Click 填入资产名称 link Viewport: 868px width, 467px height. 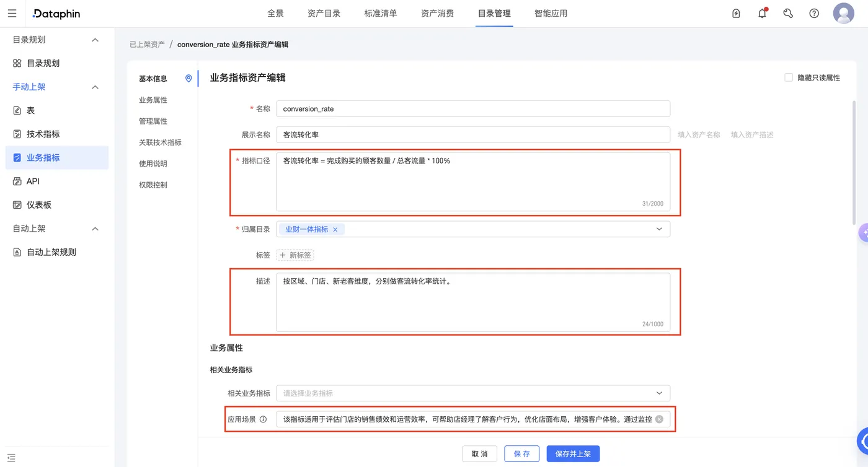[x=699, y=134]
